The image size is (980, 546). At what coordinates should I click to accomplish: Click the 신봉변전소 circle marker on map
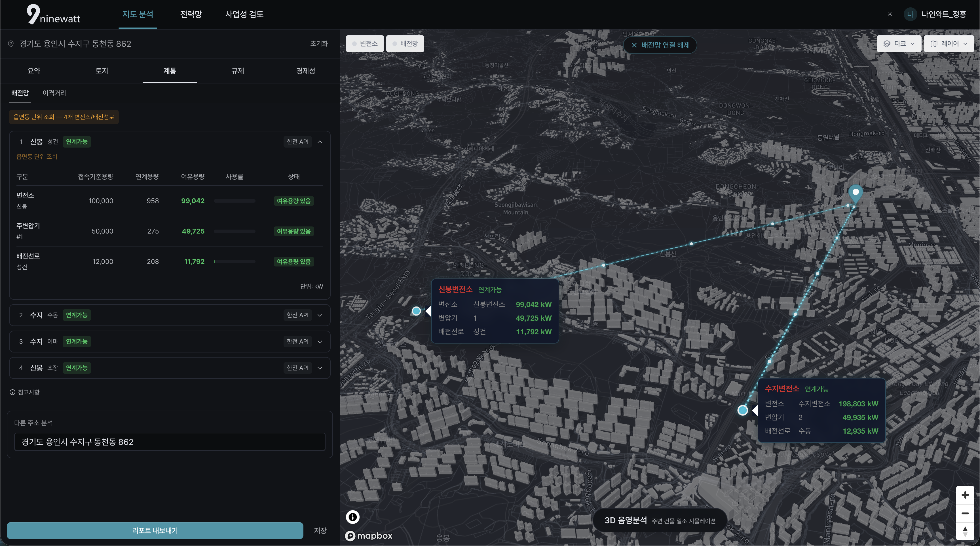(417, 311)
